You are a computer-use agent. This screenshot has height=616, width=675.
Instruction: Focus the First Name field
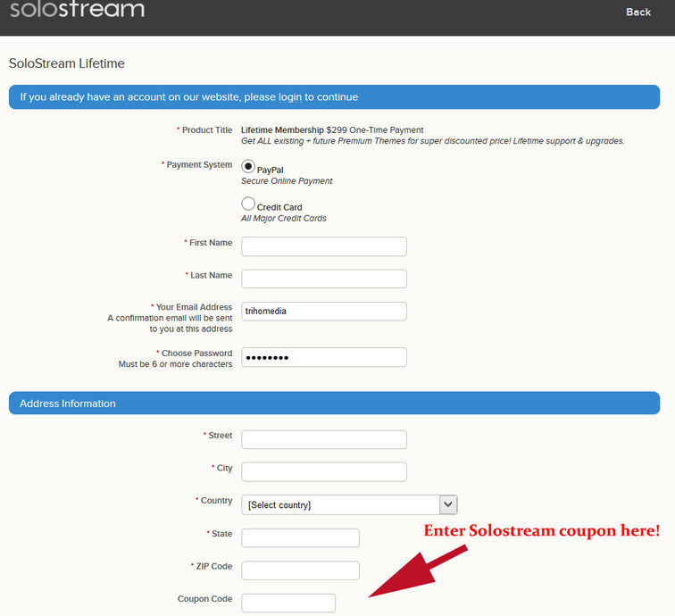pos(324,246)
